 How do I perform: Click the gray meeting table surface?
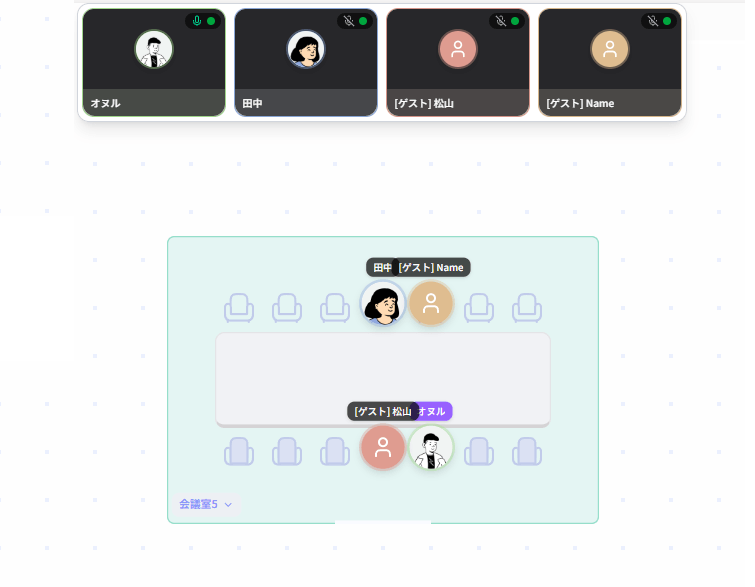pyautogui.click(x=383, y=379)
